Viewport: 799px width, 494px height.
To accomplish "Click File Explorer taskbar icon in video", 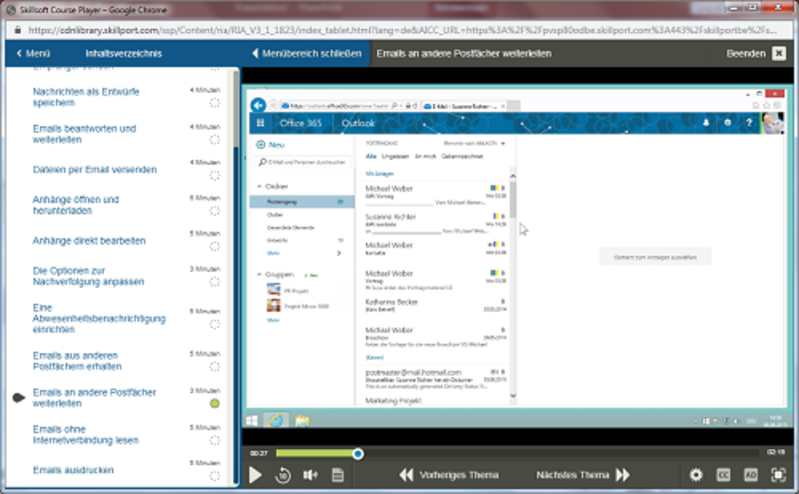I will point(302,421).
